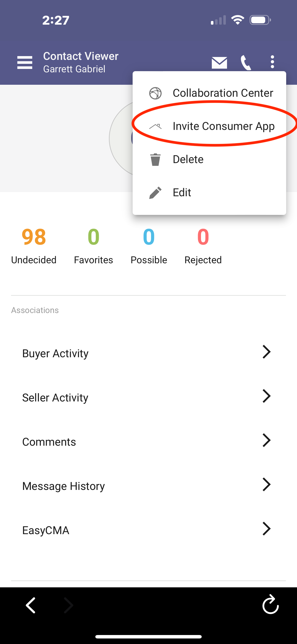The height and width of the screenshot is (644, 297).
Task: Tap the three-dot overflow menu icon
Action: pos(272,62)
